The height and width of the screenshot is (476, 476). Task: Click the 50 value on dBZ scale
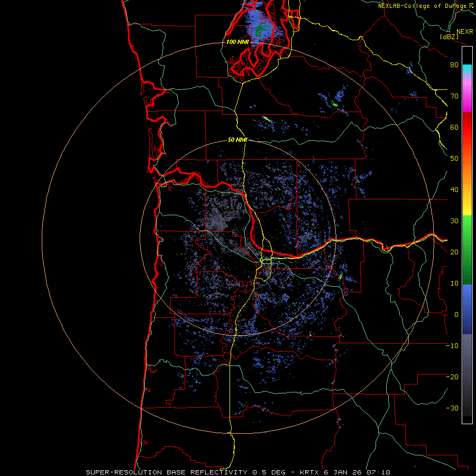coord(454,159)
